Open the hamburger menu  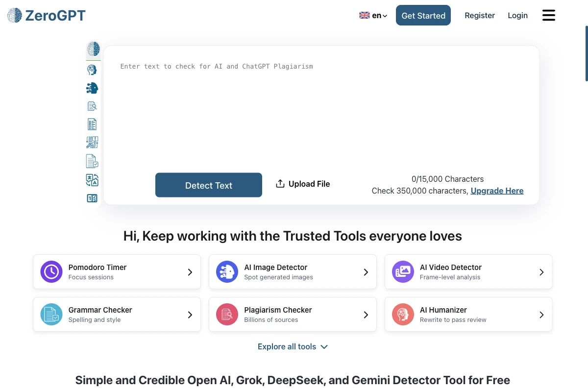pyautogui.click(x=549, y=15)
